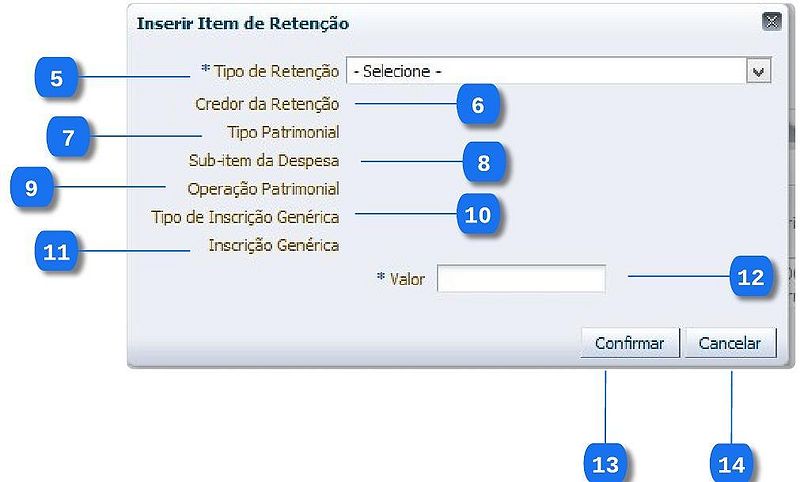The width and height of the screenshot is (800, 482).
Task: Click the number 5 callout badge
Action: pyautogui.click(x=57, y=78)
